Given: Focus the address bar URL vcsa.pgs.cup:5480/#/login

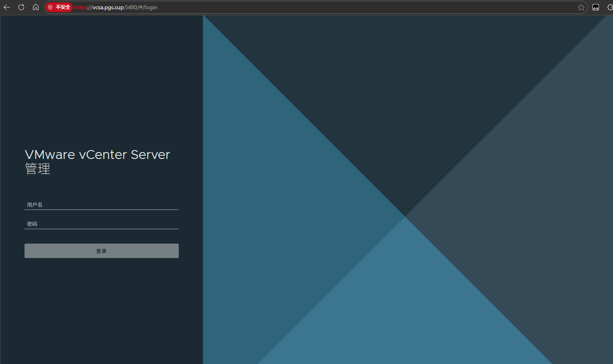Looking at the screenshot, I should click(116, 7).
